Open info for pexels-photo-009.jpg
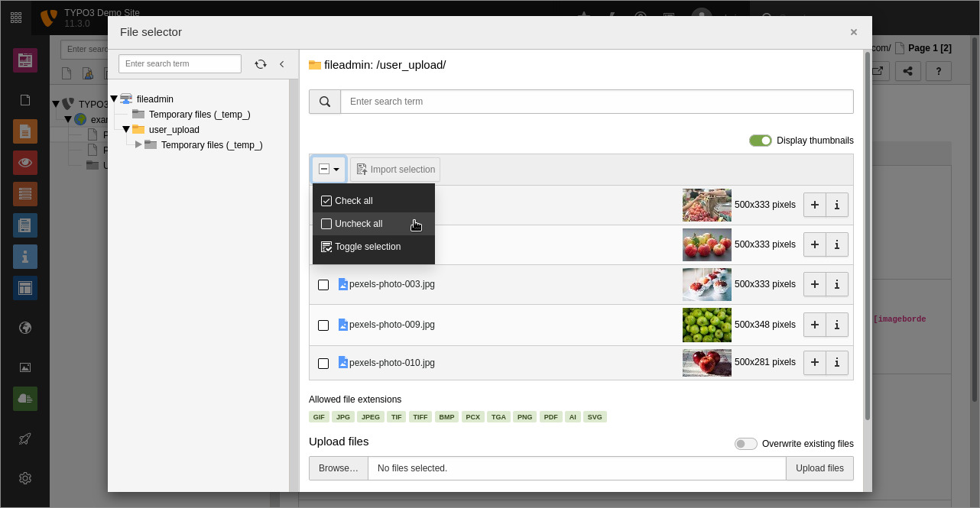The height and width of the screenshot is (508, 980). (x=837, y=325)
